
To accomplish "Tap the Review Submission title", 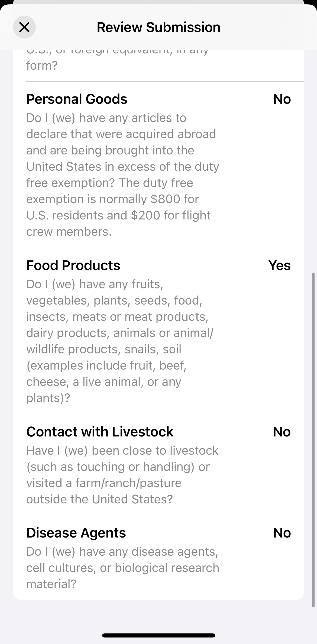I will [x=158, y=27].
